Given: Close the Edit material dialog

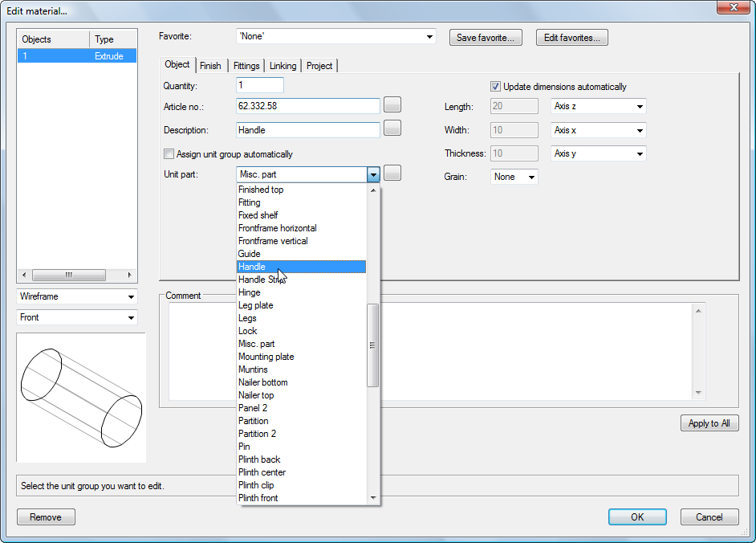Looking at the screenshot, I should (x=734, y=7).
